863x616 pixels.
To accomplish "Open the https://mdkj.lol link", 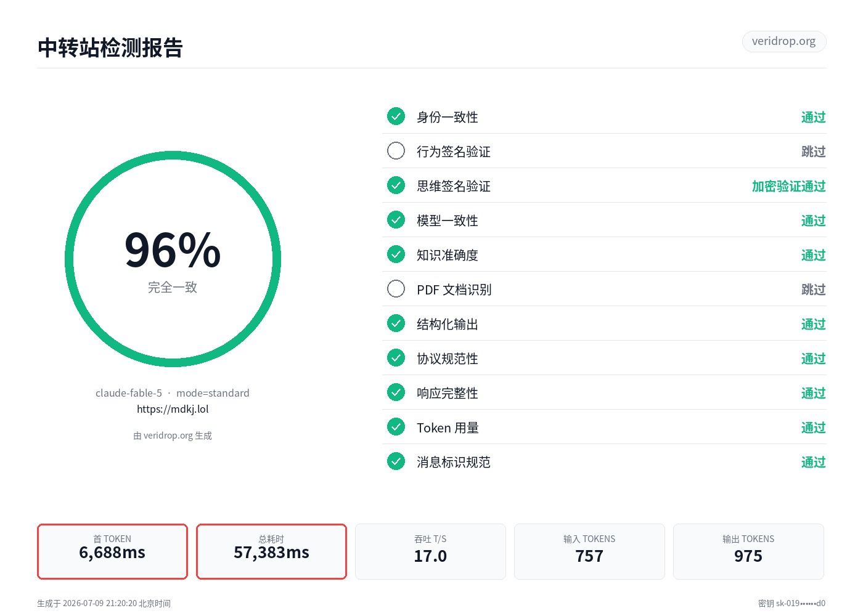I will tap(173, 409).
